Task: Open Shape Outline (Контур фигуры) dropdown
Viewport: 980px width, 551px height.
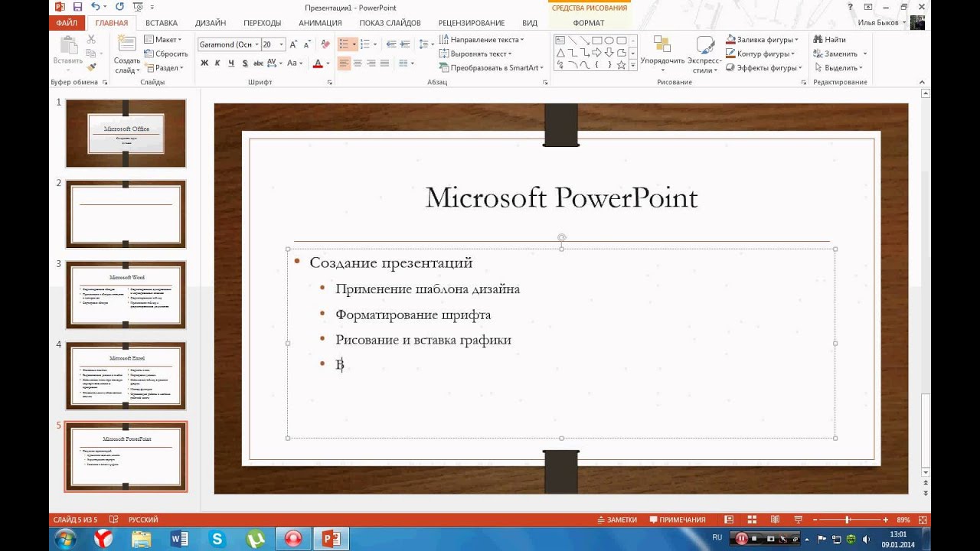Action: pos(759,54)
